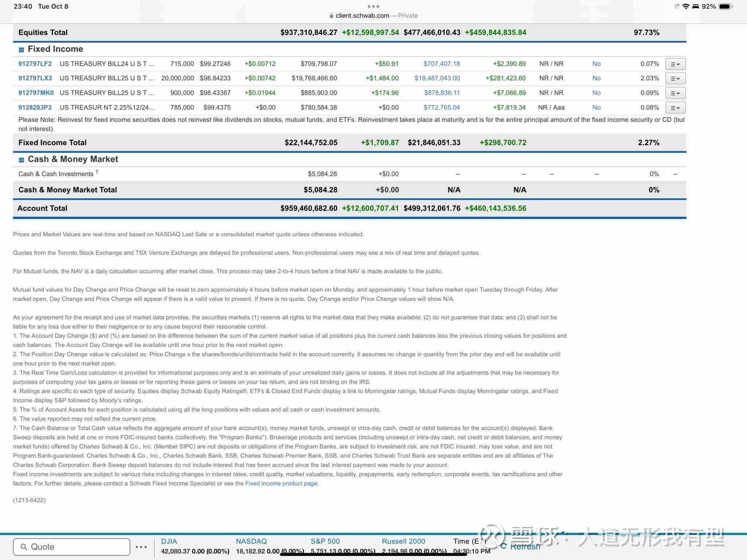Image resolution: width=747 pixels, height=560 pixels.
Task: Tap the lock icon in address bar
Action: [x=331, y=16]
